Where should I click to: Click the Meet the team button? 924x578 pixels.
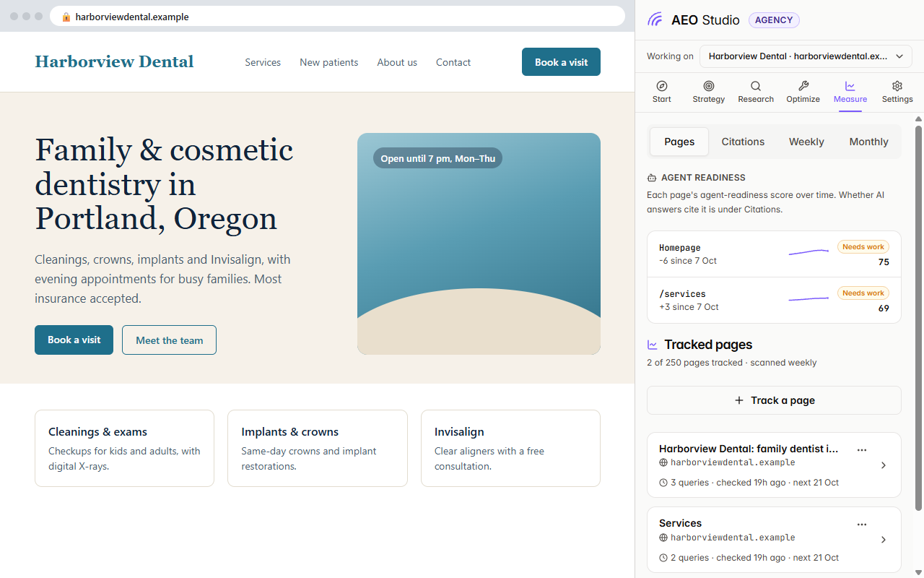pyautogui.click(x=169, y=340)
